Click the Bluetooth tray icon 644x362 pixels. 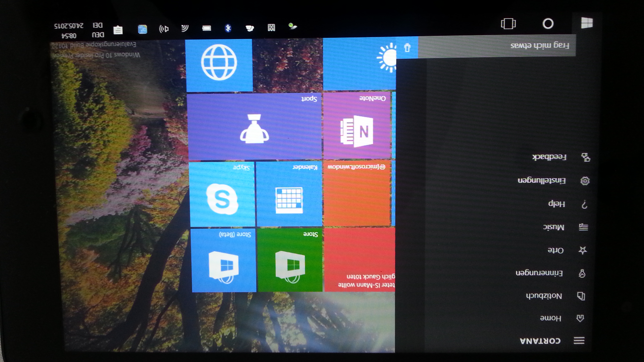point(228,28)
